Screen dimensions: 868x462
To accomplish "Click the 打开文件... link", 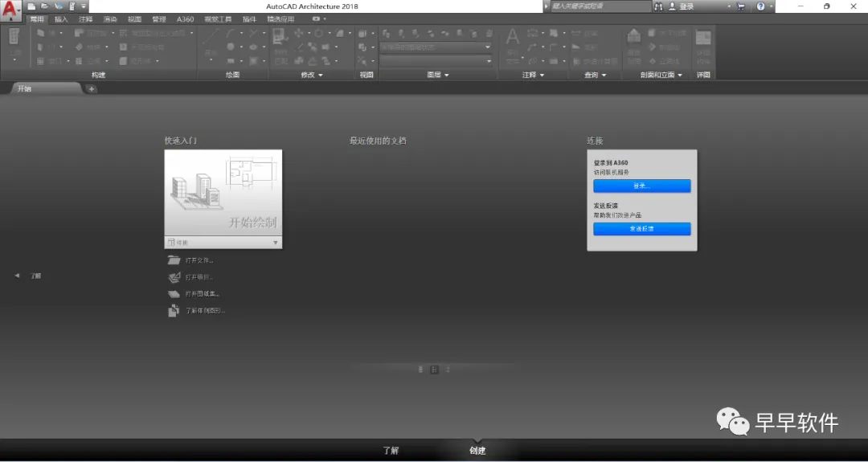I will pyautogui.click(x=191, y=260).
